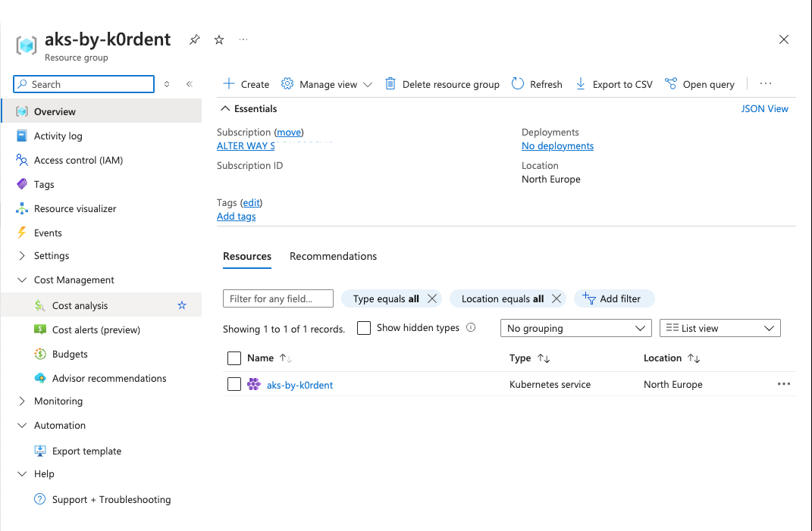Delete resource group via trash icon

point(390,84)
